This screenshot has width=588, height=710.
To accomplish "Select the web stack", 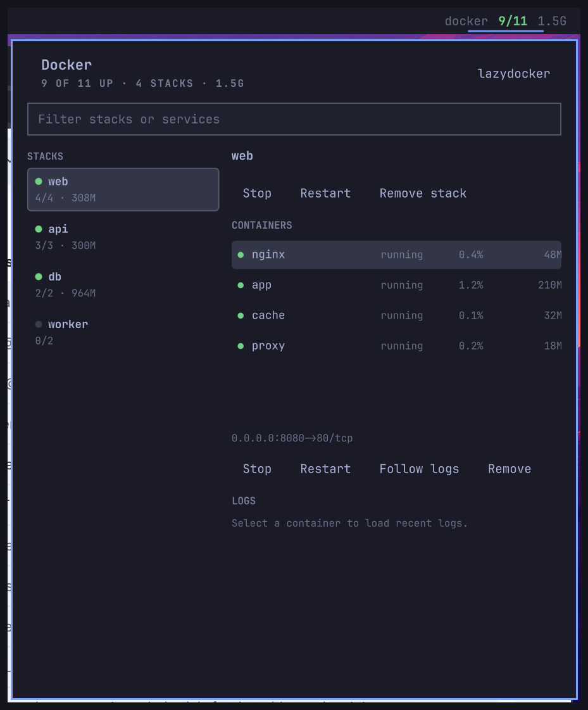I will [x=123, y=189].
